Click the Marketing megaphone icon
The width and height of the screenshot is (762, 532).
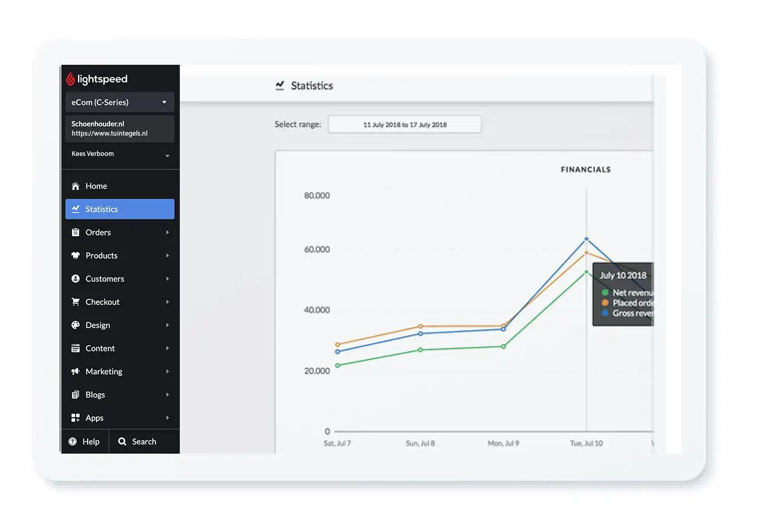pos(76,372)
